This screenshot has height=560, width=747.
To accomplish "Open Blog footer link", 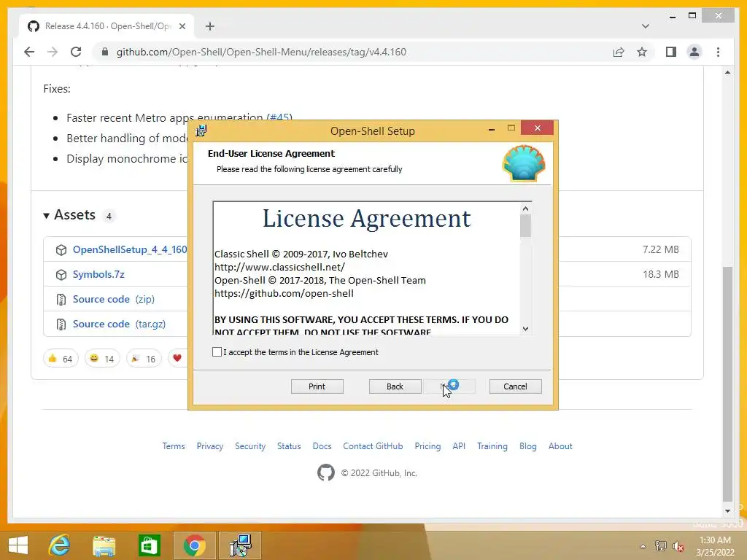I will (x=528, y=446).
